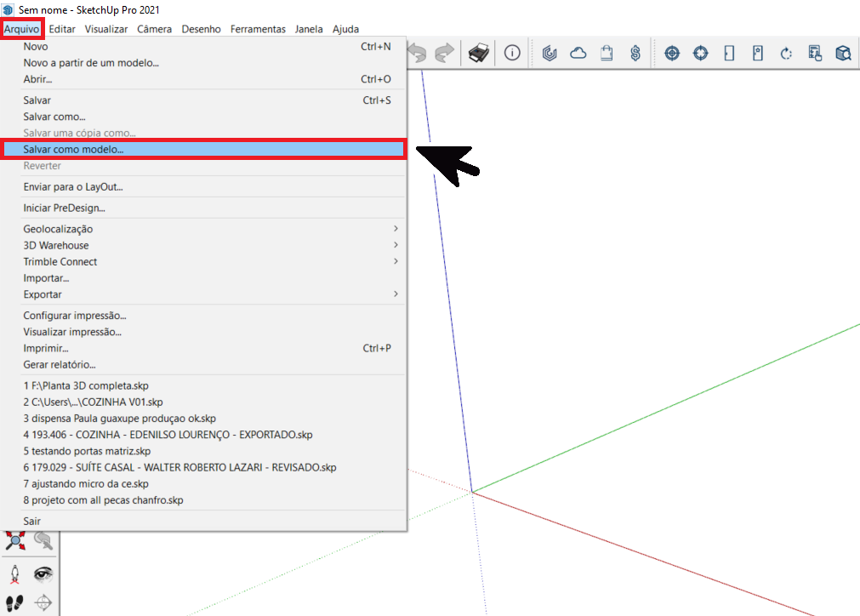This screenshot has width=860, height=616.
Task: Select 'Imprimir...' from the menu
Action: click(x=203, y=348)
